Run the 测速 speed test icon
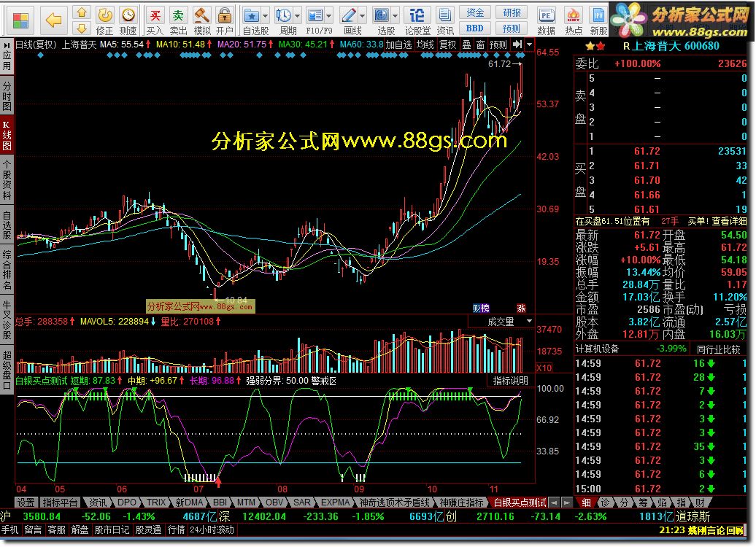Image resolution: width=756 pixels, height=547 pixels. (128, 21)
